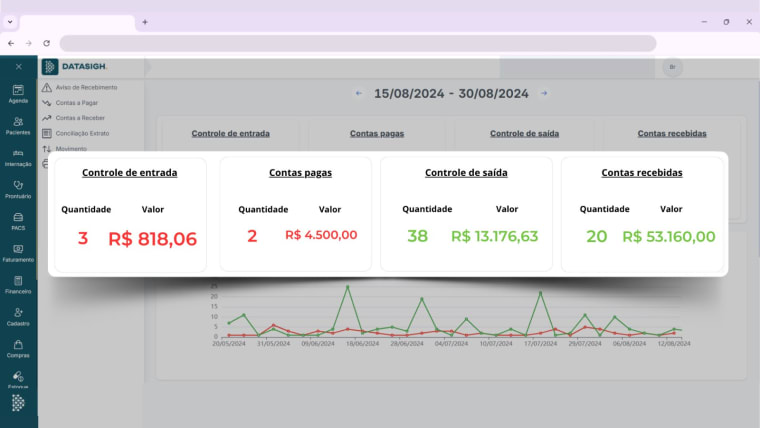This screenshot has width=760, height=428.
Task: Click the Br user avatar
Action: click(672, 67)
